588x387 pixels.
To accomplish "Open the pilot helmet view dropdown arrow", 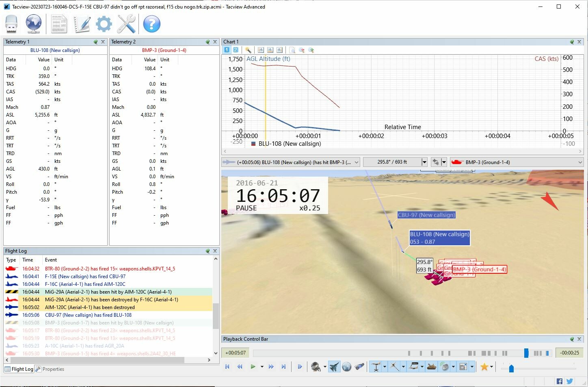I will pos(325,367).
